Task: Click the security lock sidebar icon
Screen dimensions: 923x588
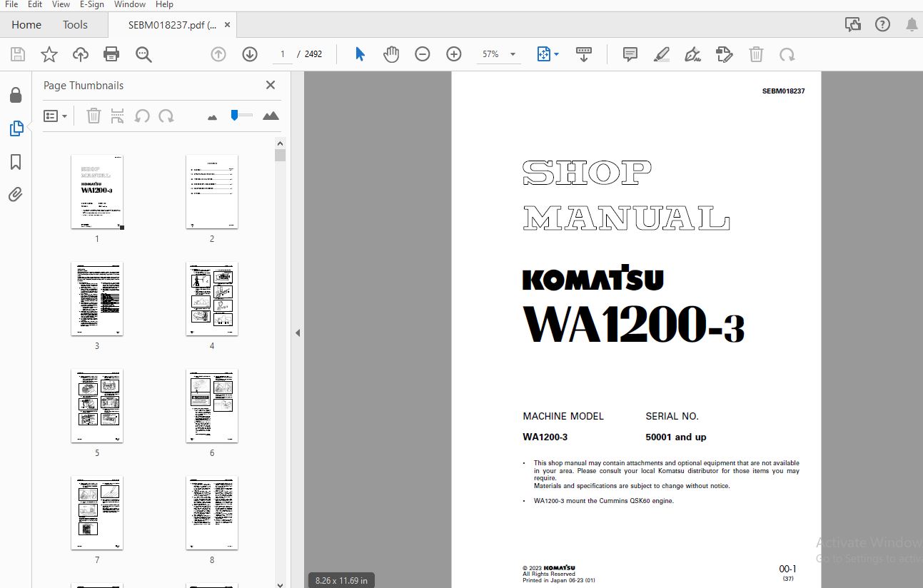Action: coord(16,95)
